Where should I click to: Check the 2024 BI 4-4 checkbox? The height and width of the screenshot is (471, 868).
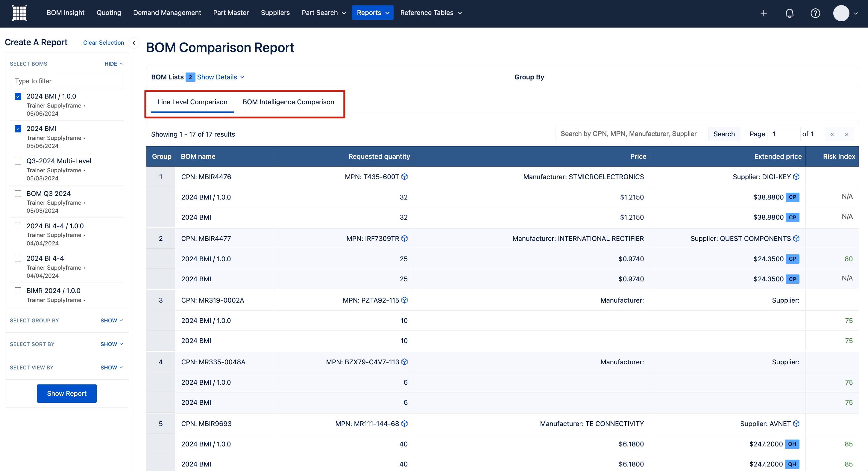tap(18, 259)
